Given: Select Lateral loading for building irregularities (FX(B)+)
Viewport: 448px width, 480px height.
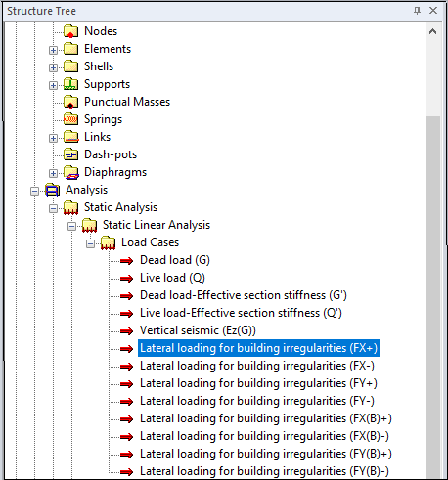Looking at the screenshot, I should click(266, 418).
